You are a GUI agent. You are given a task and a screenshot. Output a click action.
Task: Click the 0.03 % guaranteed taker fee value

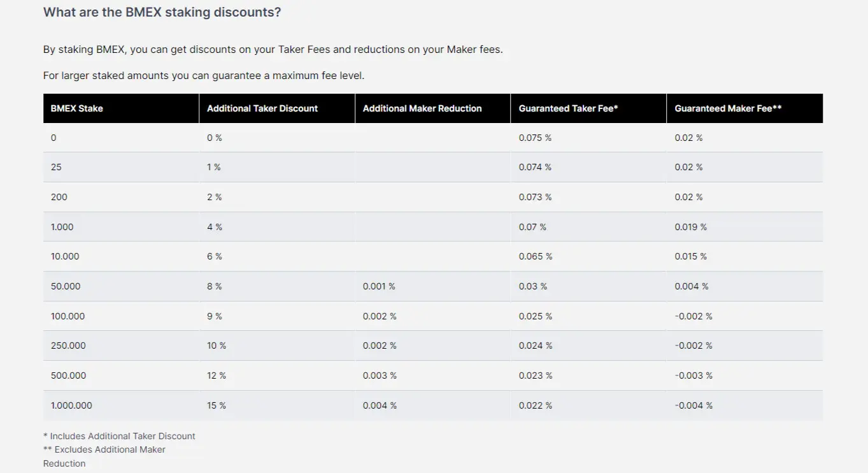(533, 286)
